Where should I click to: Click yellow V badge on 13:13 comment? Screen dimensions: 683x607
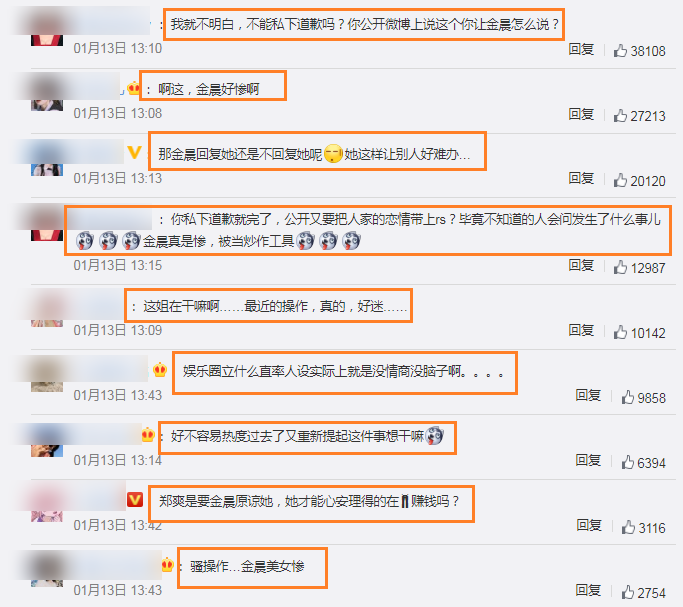[134, 152]
